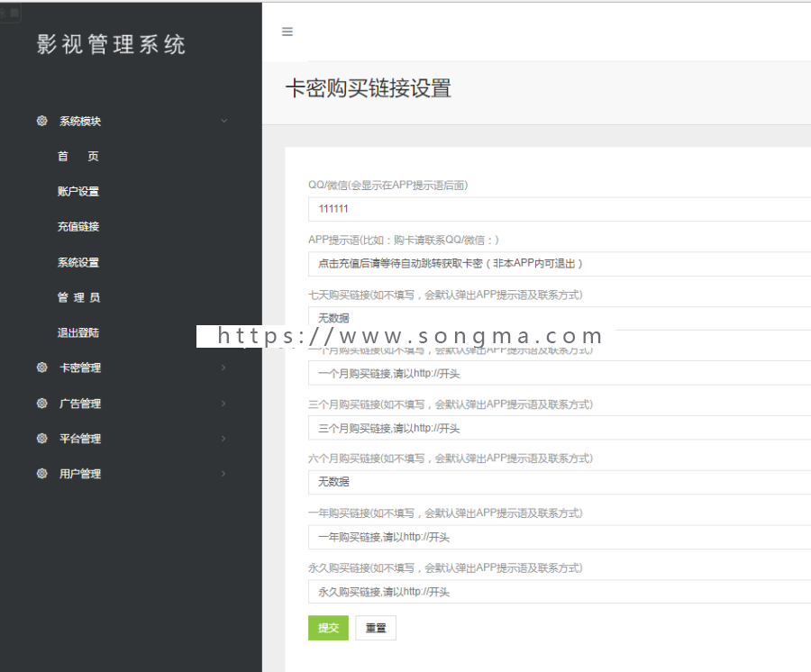
Task: Open the 卡密管理 menu label
Action: click(x=80, y=368)
